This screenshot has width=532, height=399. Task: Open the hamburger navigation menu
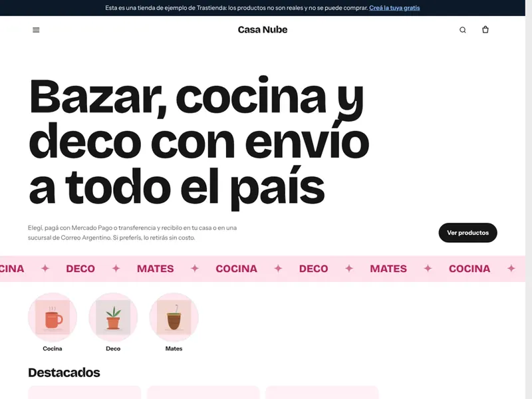(36, 30)
